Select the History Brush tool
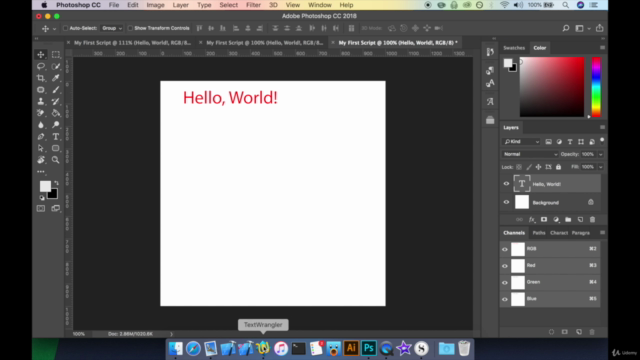The width and height of the screenshot is (640, 360). point(56,101)
